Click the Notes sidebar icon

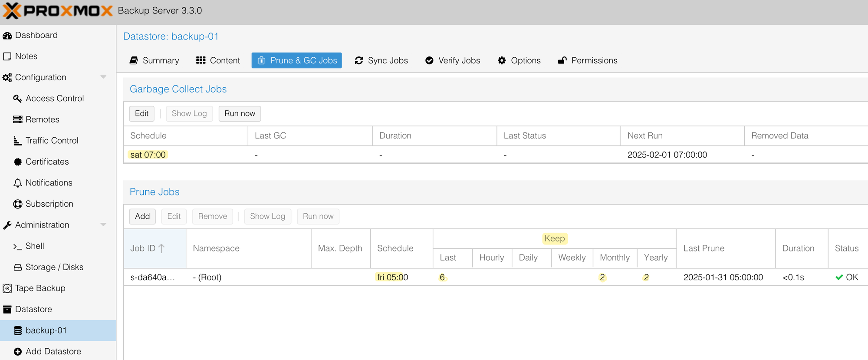point(7,56)
